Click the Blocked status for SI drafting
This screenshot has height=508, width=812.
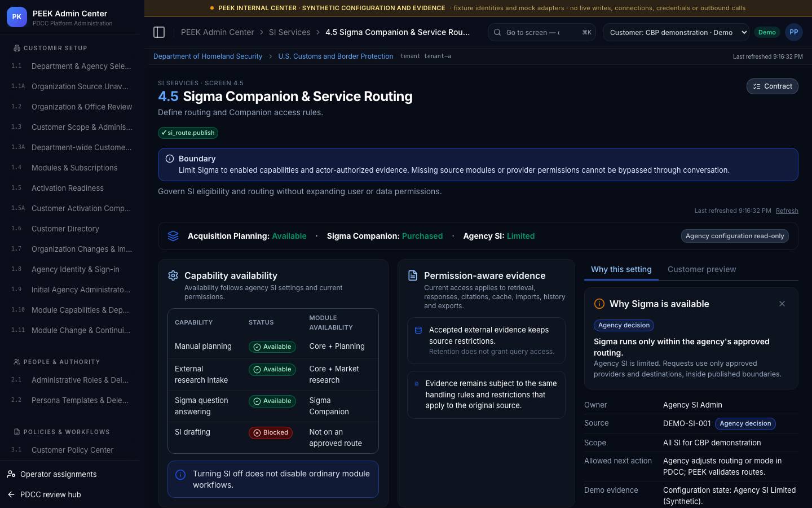[271, 433]
